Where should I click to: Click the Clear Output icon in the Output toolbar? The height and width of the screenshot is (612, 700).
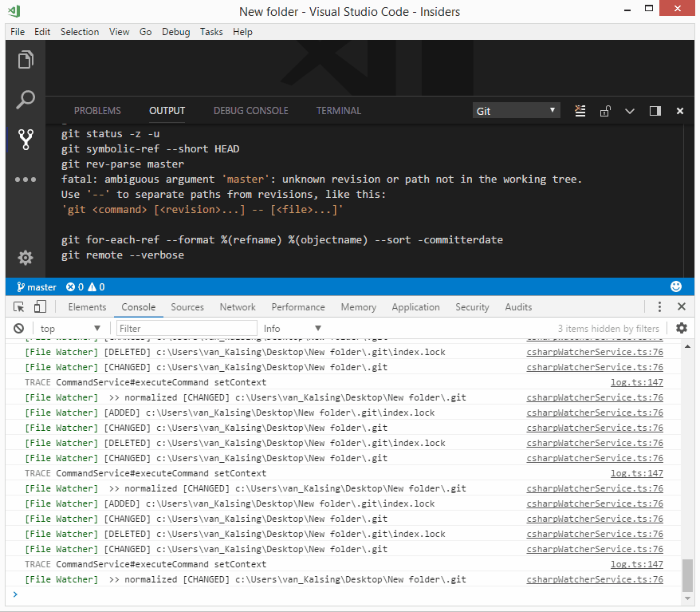tap(580, 111)
